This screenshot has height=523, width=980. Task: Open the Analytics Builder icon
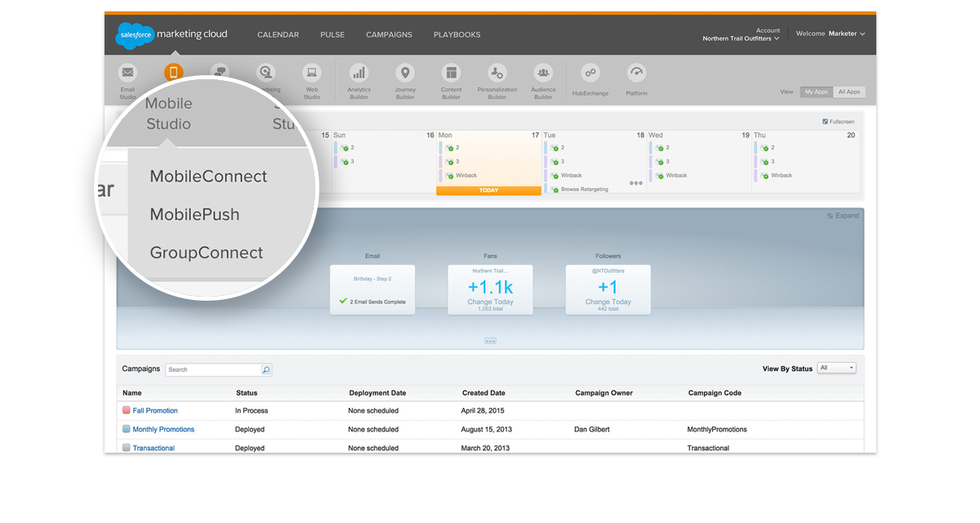point(359,72)
